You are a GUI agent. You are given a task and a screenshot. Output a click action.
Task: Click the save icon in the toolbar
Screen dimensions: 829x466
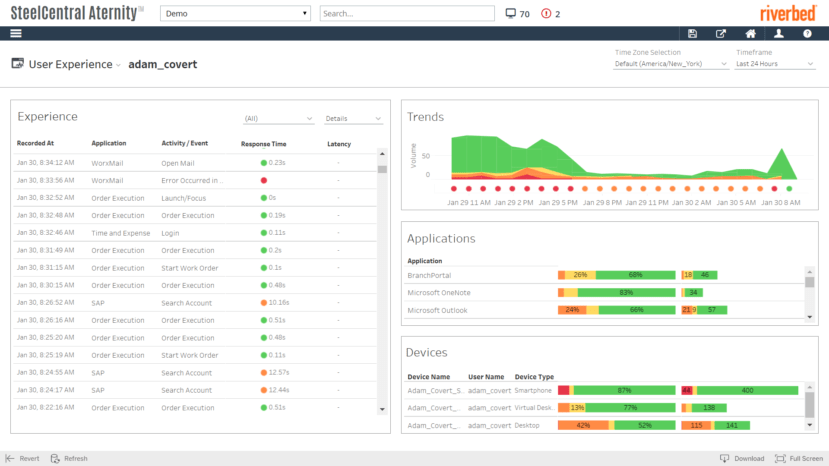[x=692, y=33]
